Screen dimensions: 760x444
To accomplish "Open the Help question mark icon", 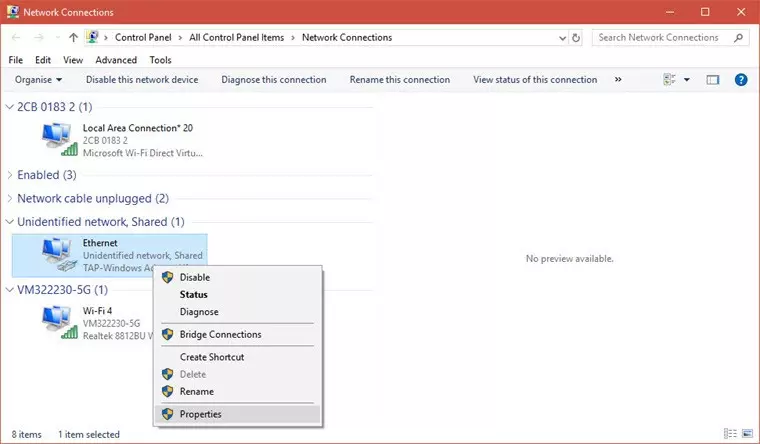I will click(x=741, y=80).
